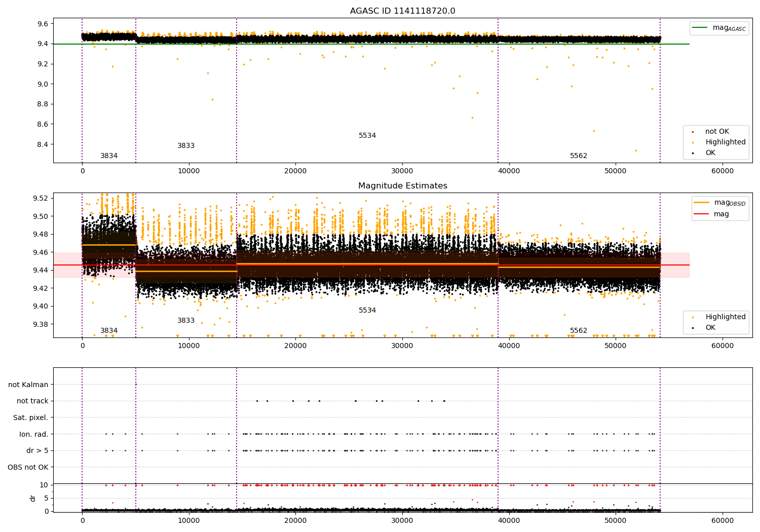Select the 'not Kalman' row label
760x532 pixels.
pyautogui.click(x=28, y=385)
